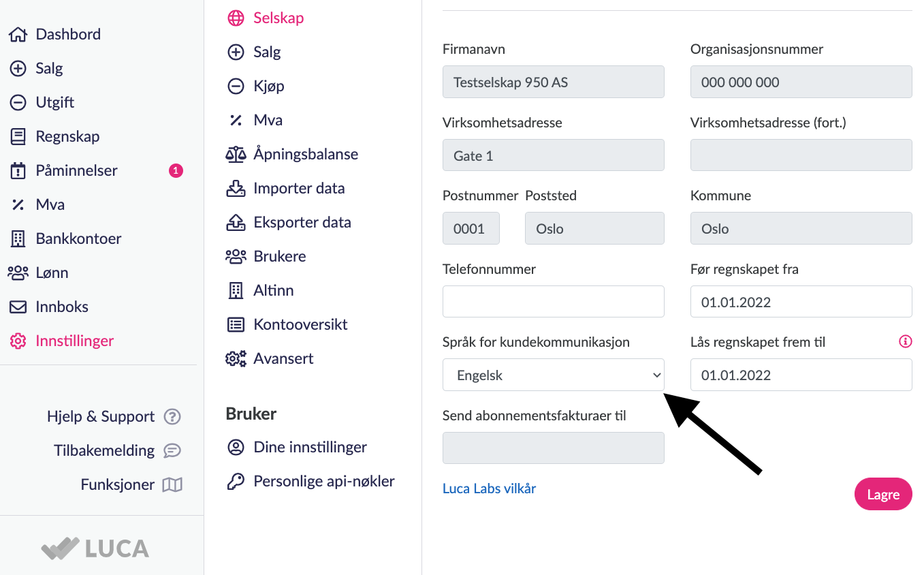Click the Dashbord home icon
Image resolution: width=924 pixels, height=575 pixels.
(18, 35)
